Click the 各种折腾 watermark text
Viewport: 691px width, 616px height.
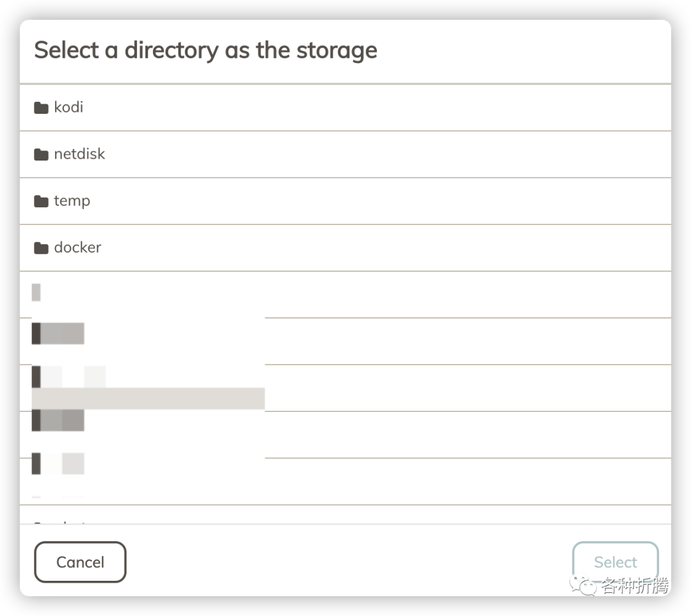(635, 585)
